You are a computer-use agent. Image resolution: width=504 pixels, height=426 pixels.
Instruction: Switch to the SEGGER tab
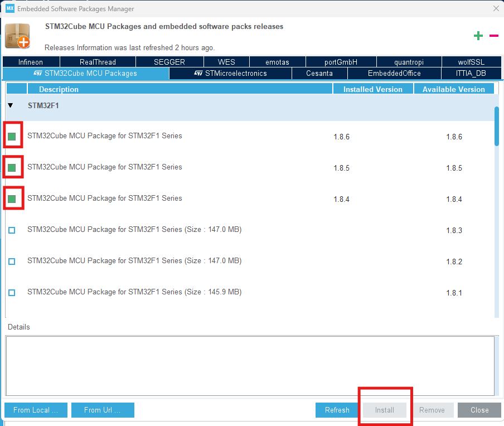169,62
